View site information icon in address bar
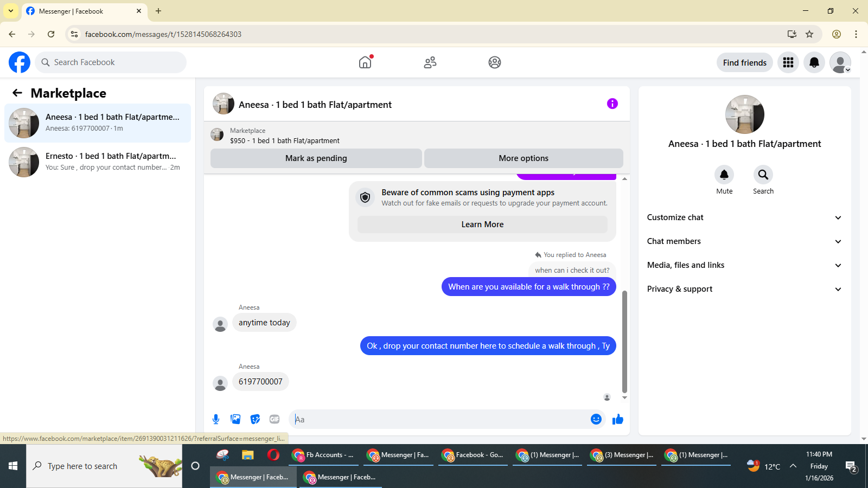 pos(74,34)
